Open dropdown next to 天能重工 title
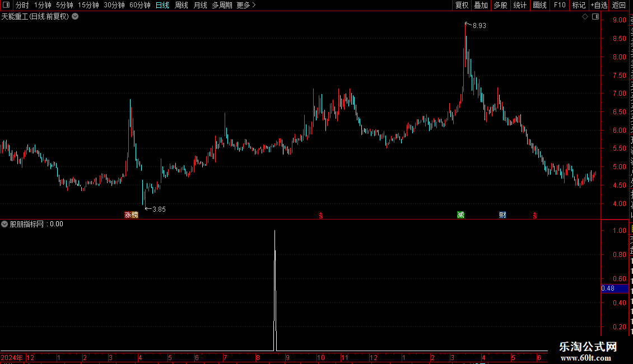Viewport: 633px width, 364px height. (75, 17)
